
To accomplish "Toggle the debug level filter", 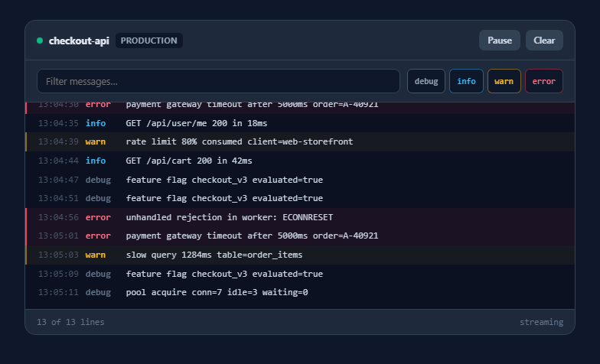I will coord(426,81).
